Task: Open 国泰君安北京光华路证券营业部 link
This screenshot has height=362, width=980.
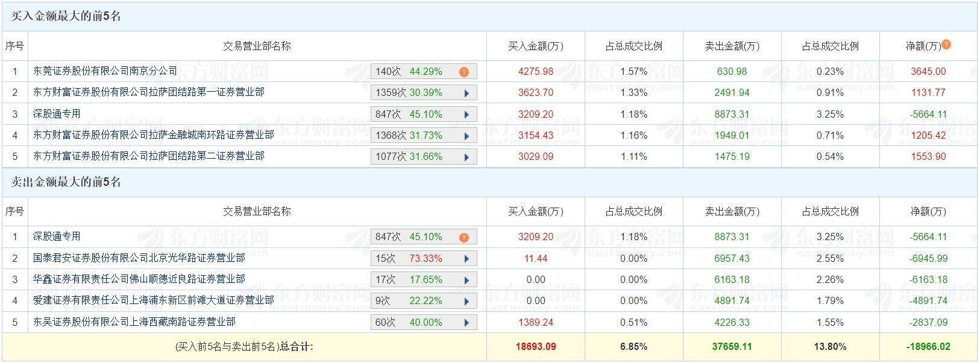Action: (139, 258)
